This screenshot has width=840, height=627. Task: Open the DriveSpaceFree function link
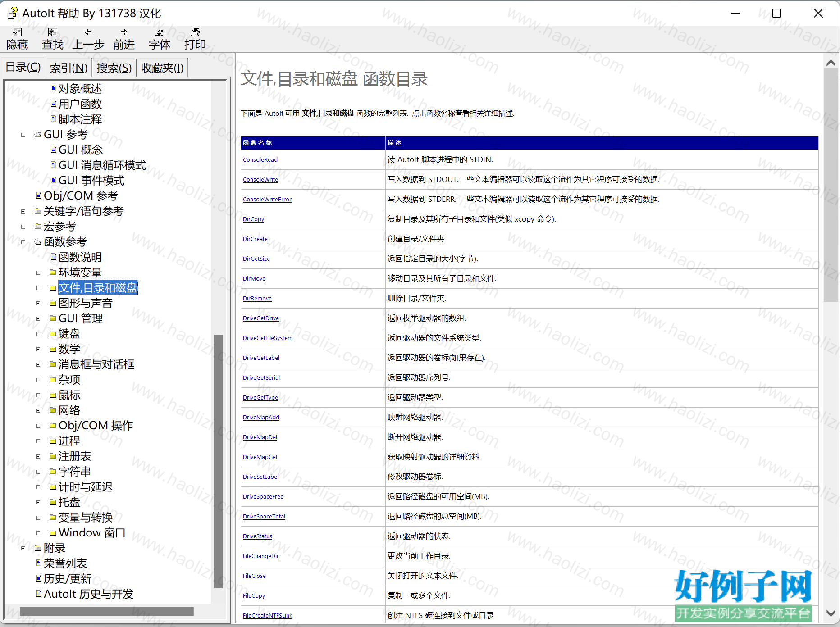pyautogui.click(x=263, y=496)
